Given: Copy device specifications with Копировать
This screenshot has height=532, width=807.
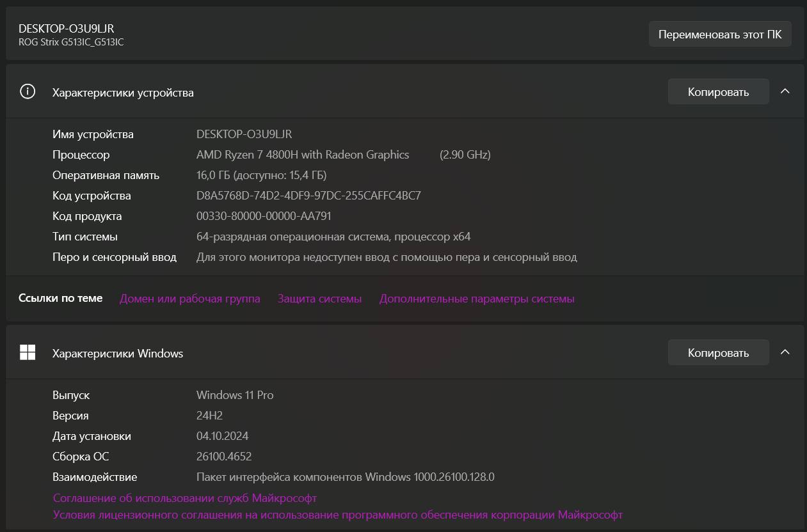Looking at the screenshot, I should 718,92.
